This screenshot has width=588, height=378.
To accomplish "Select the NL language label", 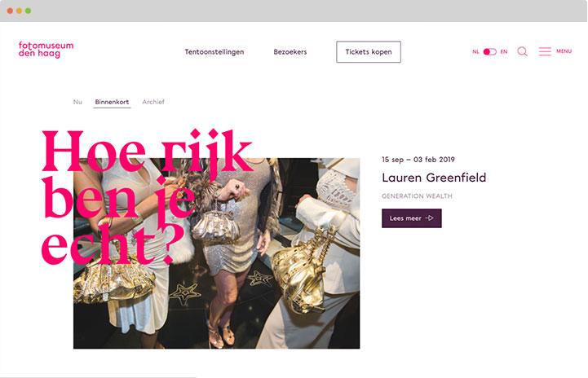I will pyautogui.click(x=475, y=51).
